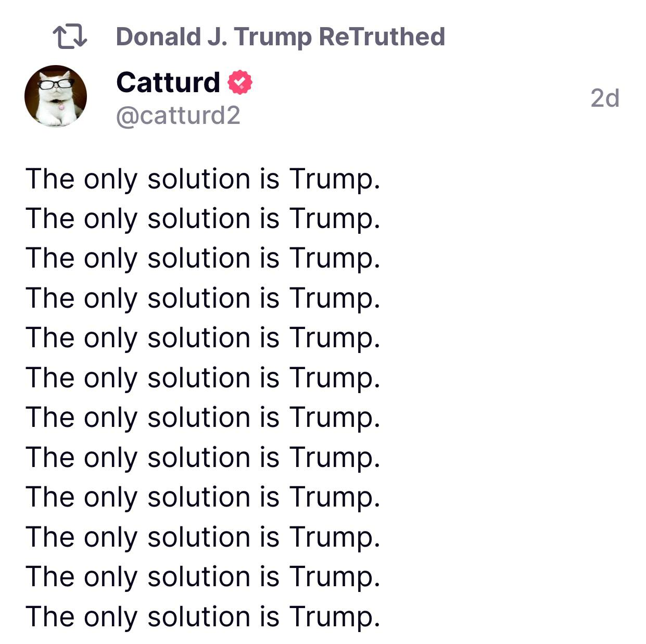Viewport: 646px width, 644px height.
Task: Click the last line of post text
Action: click(x=203, y=617)
